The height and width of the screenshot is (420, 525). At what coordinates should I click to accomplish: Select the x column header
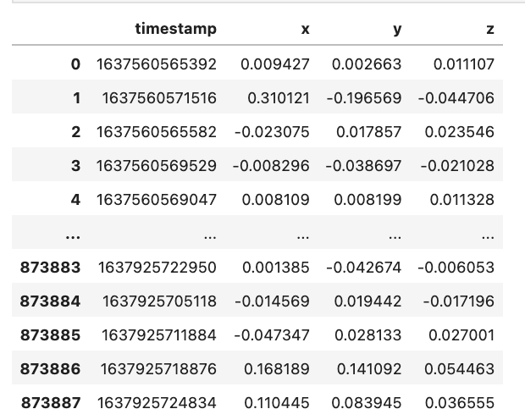point(305,30)
